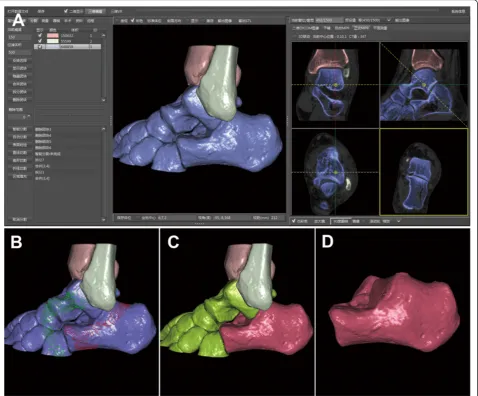Select the yellow-bordered CT slice view
This screenshot has width=478, height=396.
pos(424,172)
